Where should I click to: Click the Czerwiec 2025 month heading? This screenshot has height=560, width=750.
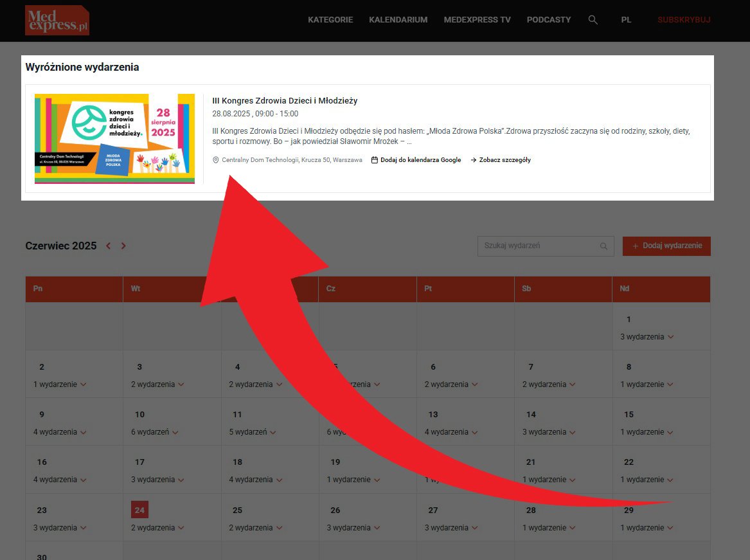click(x=61, y=246)
